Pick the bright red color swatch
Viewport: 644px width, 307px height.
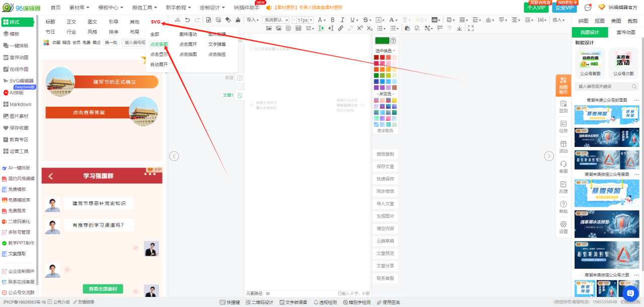point(382,57)
